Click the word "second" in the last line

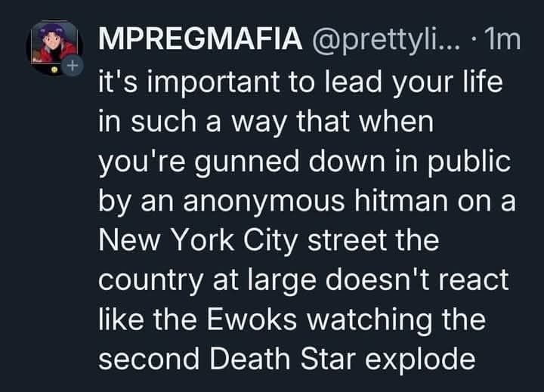[x=149, y=359]
